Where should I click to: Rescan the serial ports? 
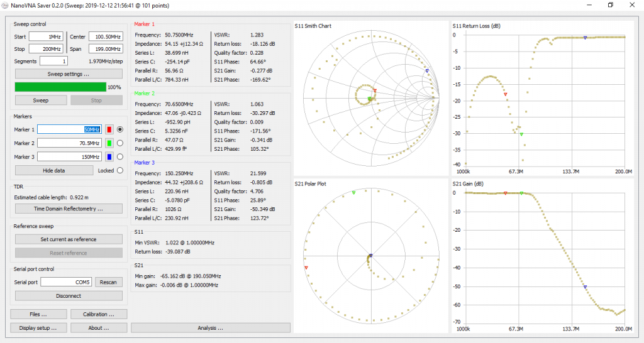point(108,282)
